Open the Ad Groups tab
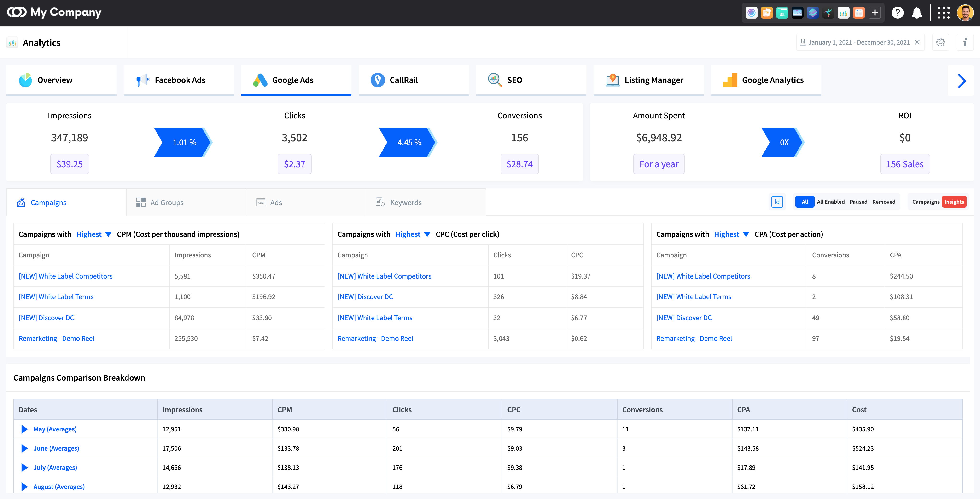Image resolution: width=980 pixels, height=499 pixels. pyautogui.click(x=167, y=202)
